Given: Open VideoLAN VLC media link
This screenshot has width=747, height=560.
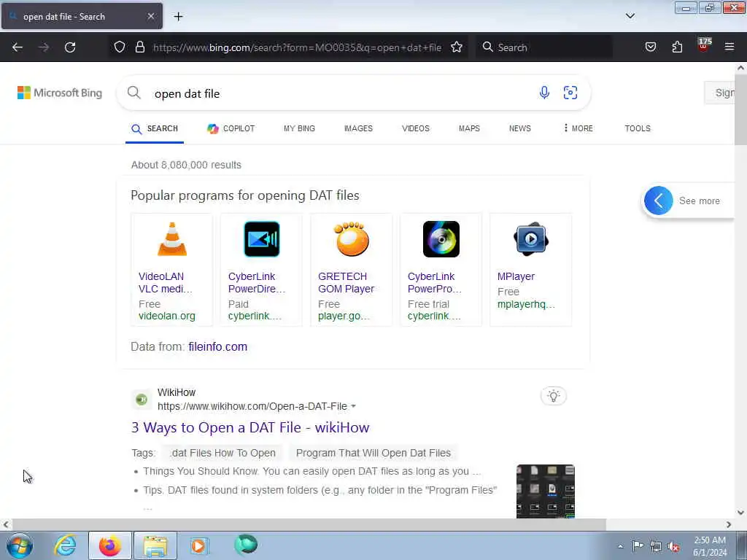Looking at the screenshot, I should [165, 282].
